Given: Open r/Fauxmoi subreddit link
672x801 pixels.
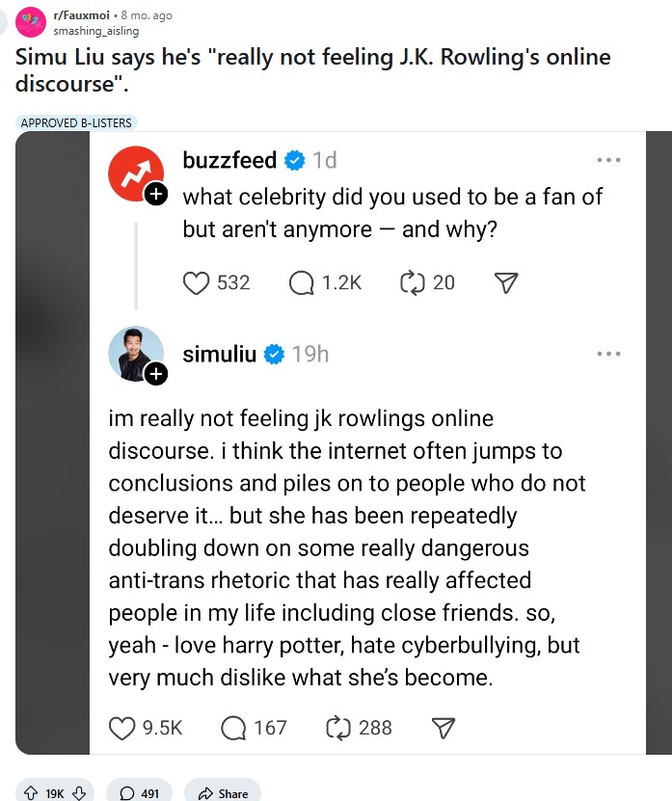Looking at the screenshot, I should (x=82, y=15).
